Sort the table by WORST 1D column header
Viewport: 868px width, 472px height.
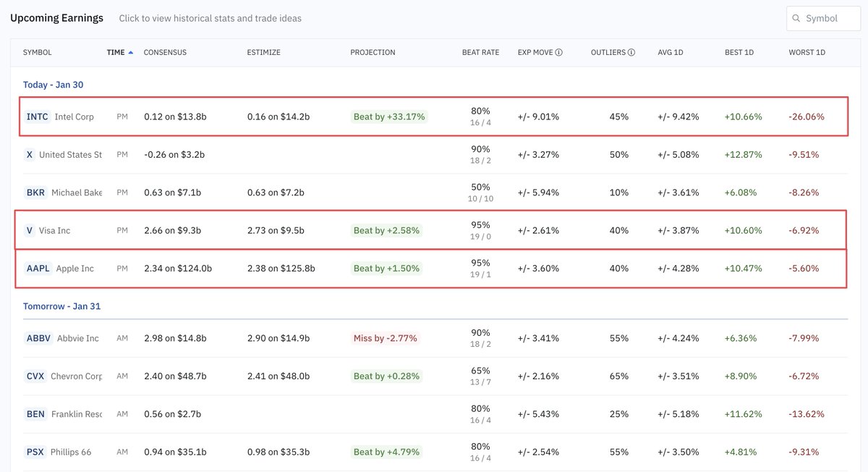[807, 52]
